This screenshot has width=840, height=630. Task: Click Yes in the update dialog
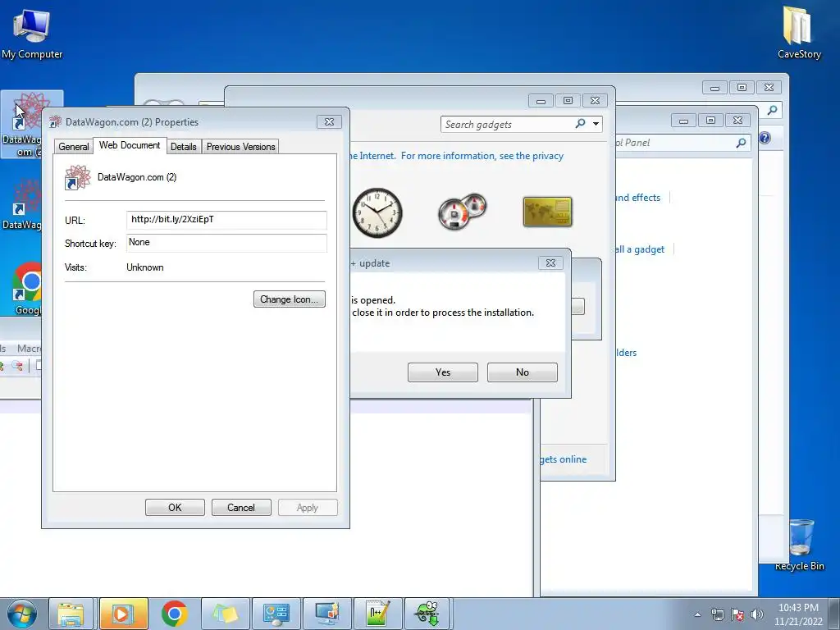point(442,372)
